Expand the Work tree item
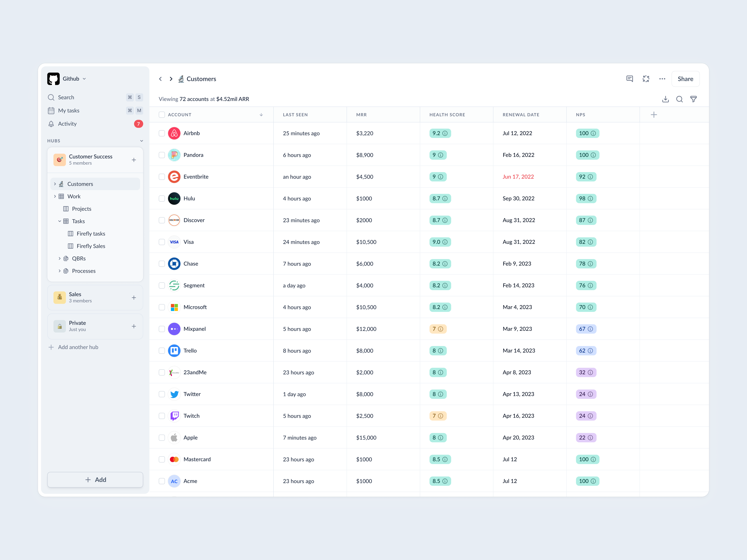Image resolution: width=747 pixels, height=560 pixels. click(x=55, y=197)
